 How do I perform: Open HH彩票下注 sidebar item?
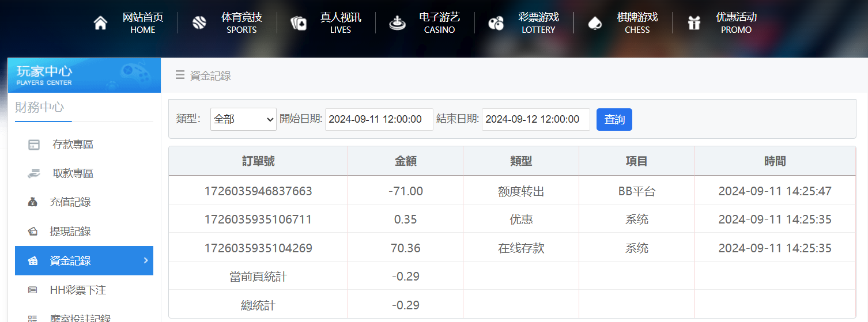point(78,290)
